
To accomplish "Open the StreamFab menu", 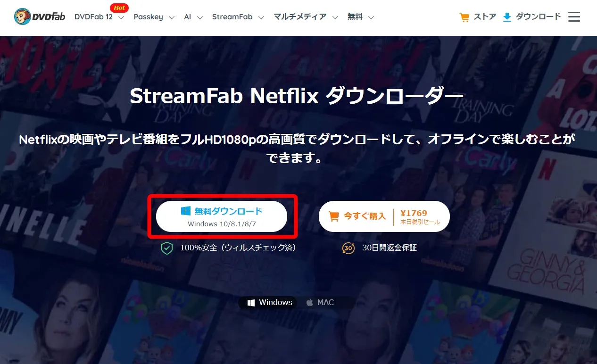I will pyautogui.click(x=232, y=17).
